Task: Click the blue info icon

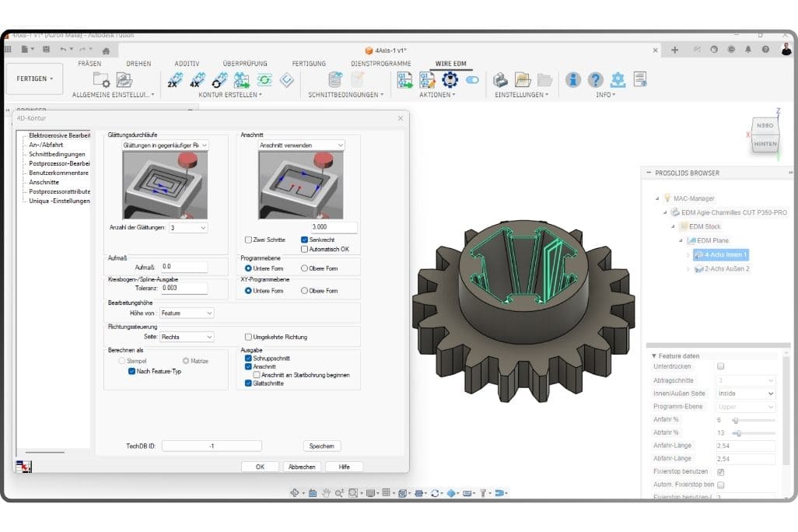Action: [573, 80]
